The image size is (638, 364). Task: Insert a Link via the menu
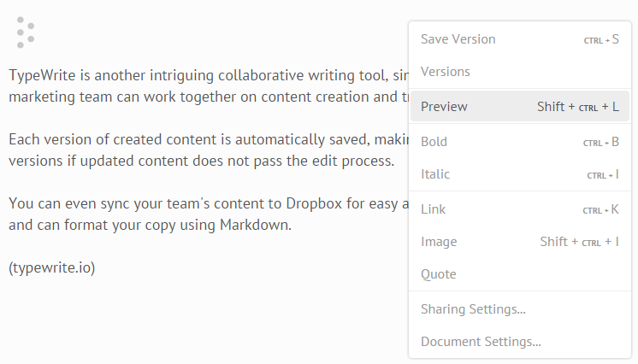point(520,209)
